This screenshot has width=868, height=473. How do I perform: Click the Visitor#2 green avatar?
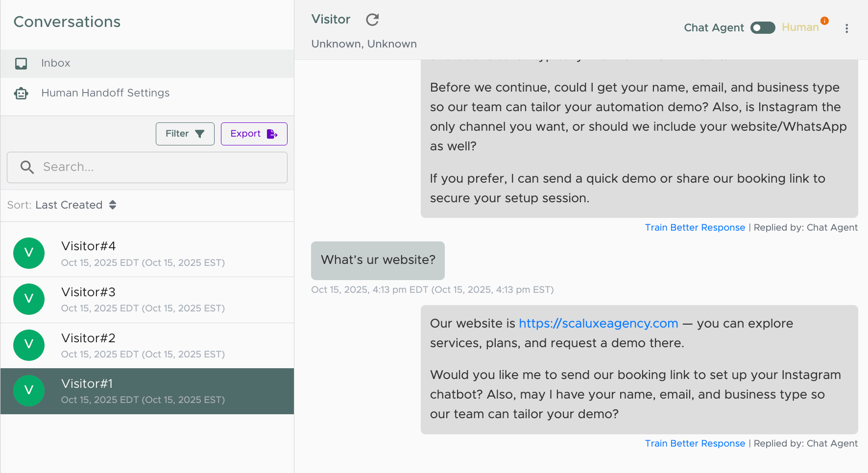point(29,345)
